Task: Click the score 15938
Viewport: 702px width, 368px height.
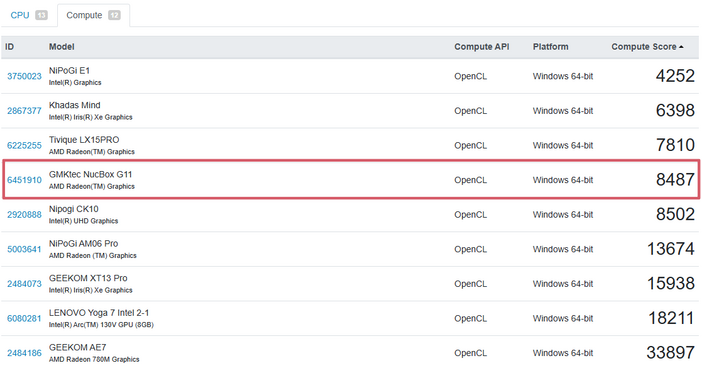Action: tap(671, 283)
